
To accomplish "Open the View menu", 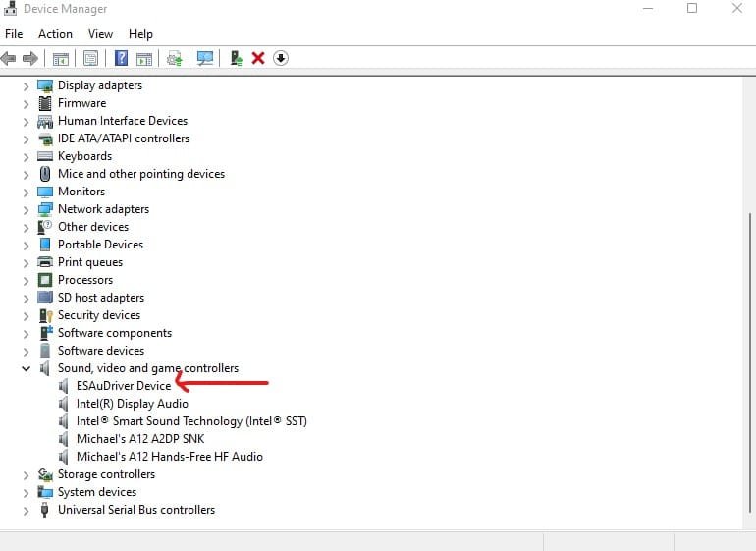I will click(100, 34).
